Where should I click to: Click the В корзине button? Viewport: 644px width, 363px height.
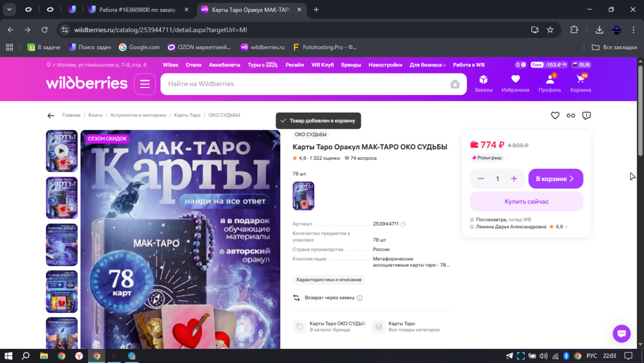coord(555,178)
